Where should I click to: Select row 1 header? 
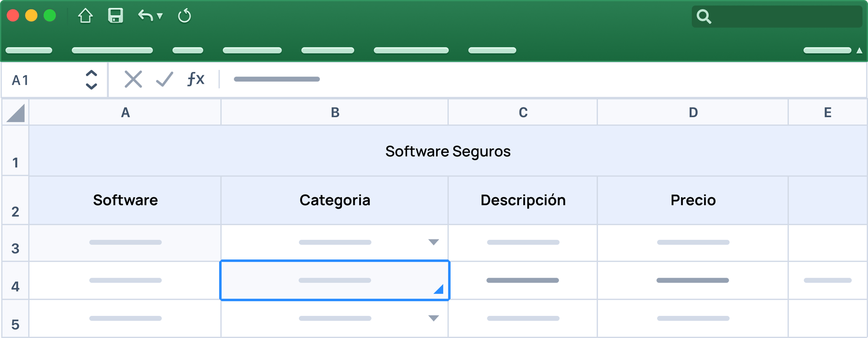(16, 151)
